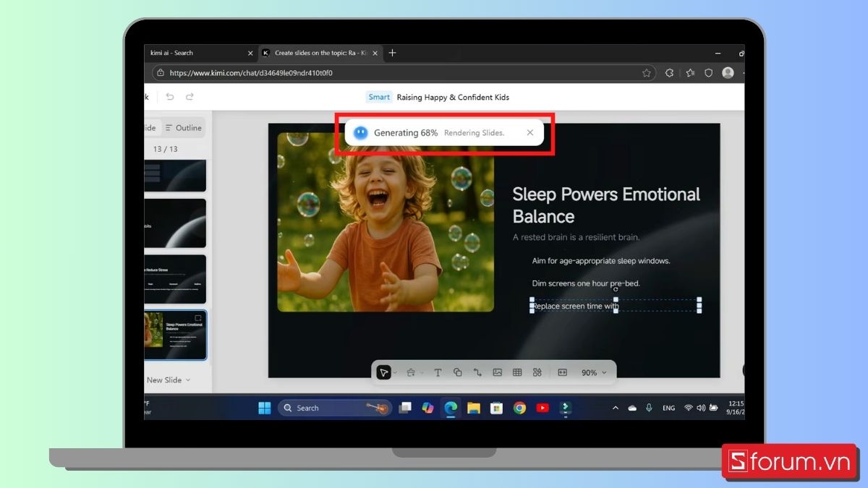Viewport: 868px width, 488px height.
Task: Click the Raising Happy & Confident Kids title
Action: pyautogui.click(x=453, y=97)
